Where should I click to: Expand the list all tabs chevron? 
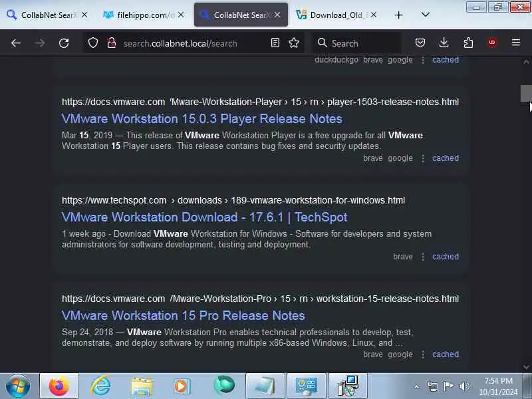point(426,15)
